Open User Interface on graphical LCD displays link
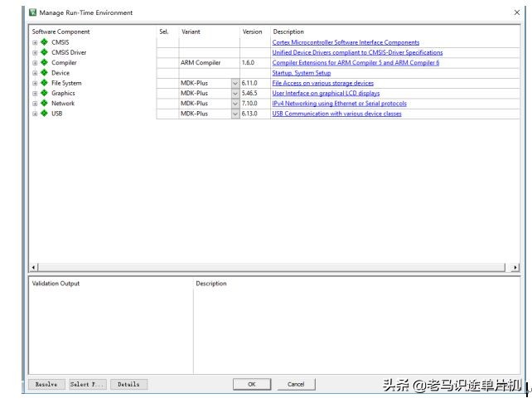 (x=326, y=94)
